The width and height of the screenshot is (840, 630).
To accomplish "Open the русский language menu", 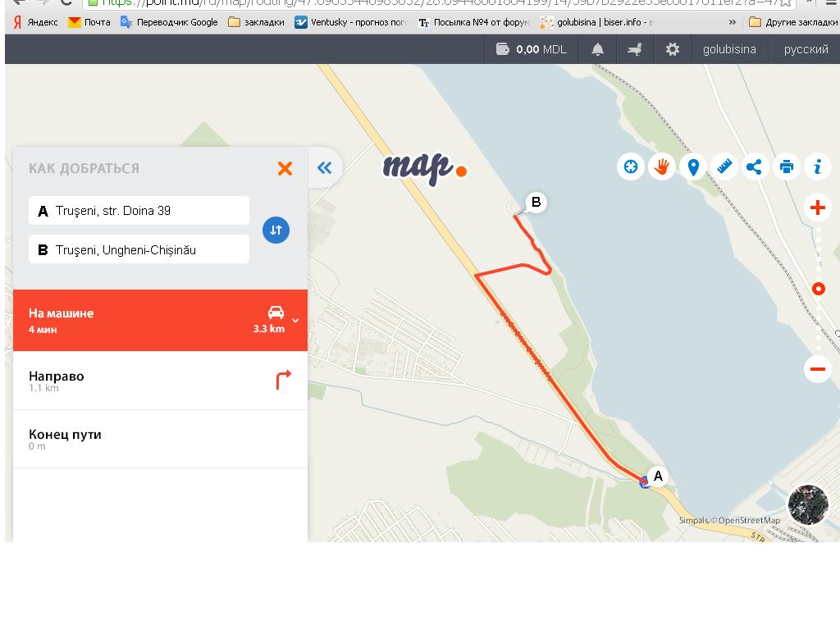I will click(x=806, y=49).
